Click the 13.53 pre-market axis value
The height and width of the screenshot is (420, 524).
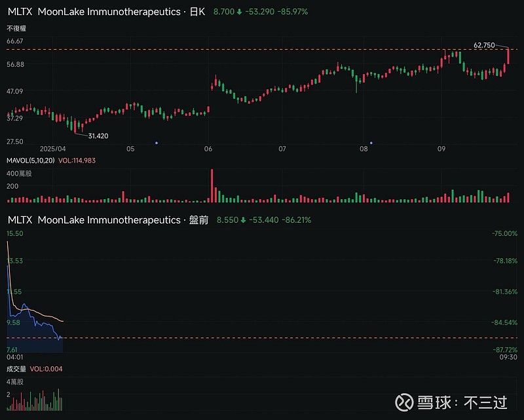(x=15, y=261)
